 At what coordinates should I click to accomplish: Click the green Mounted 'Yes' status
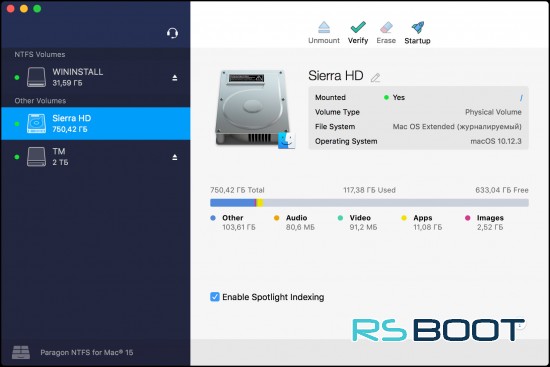pyautogui.click(x=395, y=98)
